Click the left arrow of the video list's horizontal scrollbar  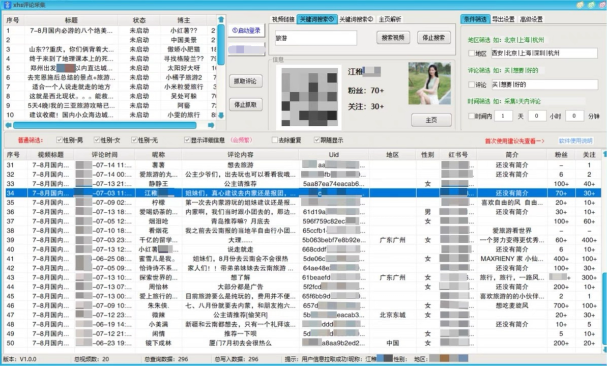tap(8, 125)
